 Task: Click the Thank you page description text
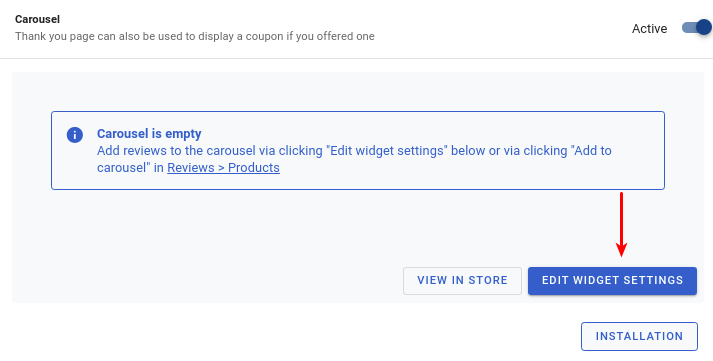point(195,36)
